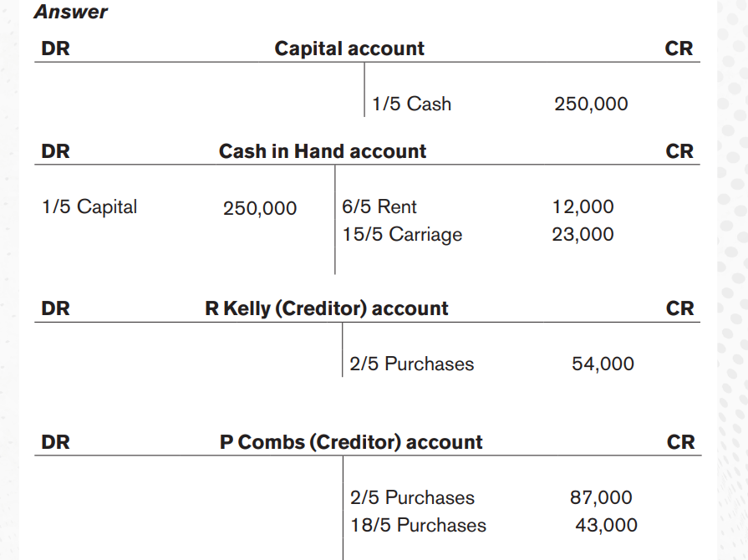Select the 15/5 Carriage entry
The image size is (748, 560).
(402, 235)
